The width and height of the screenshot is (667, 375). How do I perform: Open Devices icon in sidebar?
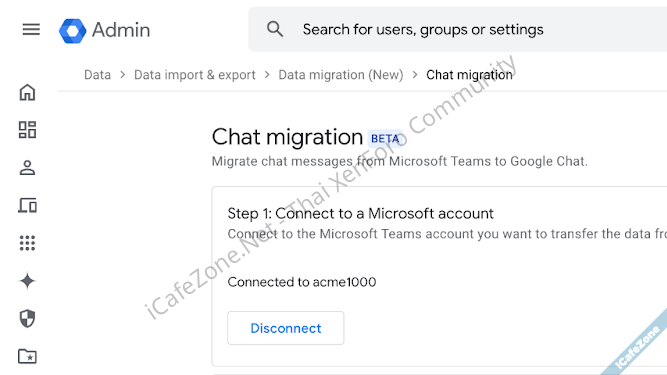click(27, 205)
